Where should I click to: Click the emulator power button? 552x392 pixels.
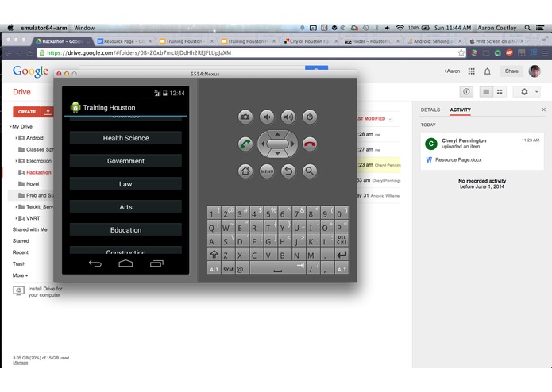click(310, 117)
